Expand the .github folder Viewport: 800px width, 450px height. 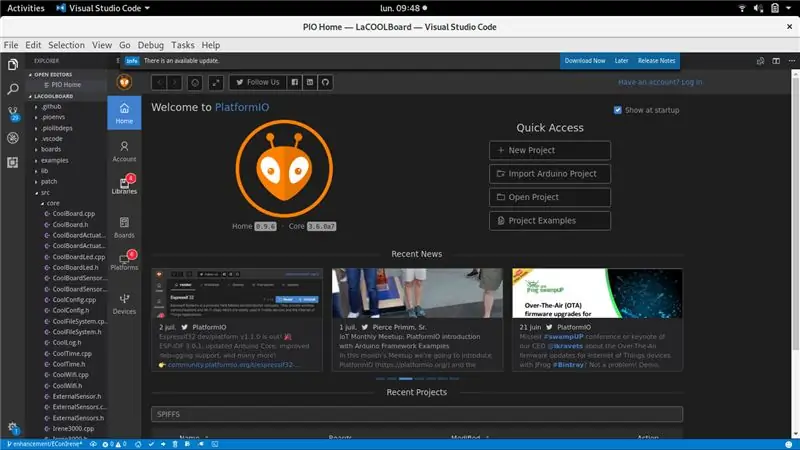(51, 107)
